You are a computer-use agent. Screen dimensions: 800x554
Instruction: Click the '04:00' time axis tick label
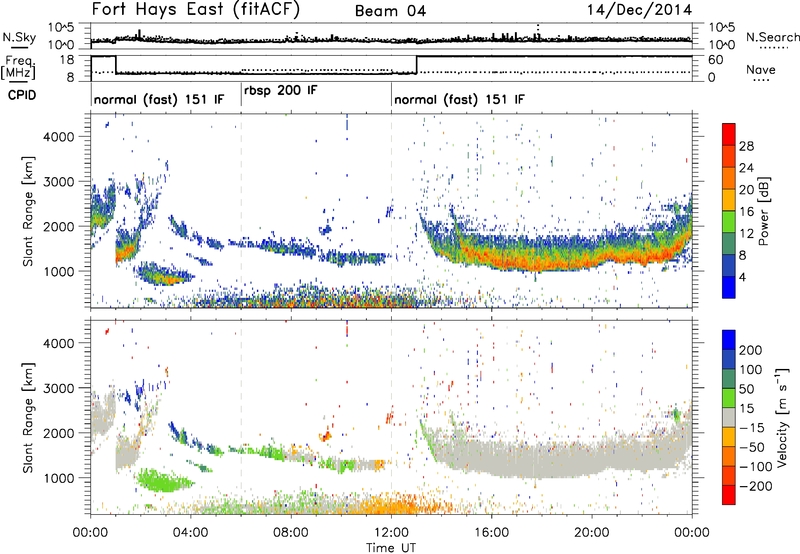(191, 533)
